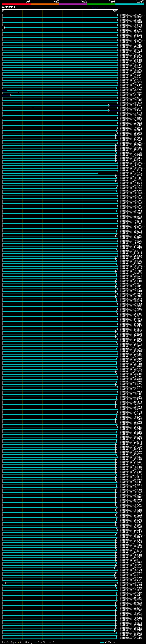The width and height of the screenshot is (146, 644).
Task: Click hit label UniRef100_C4V5C1
Action: [x=131, y=138]
